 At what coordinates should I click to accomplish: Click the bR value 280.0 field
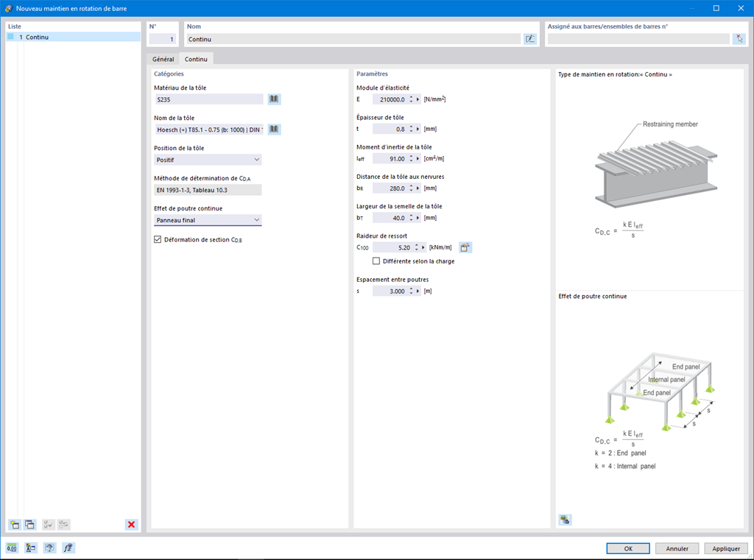[x=390, y=188]
